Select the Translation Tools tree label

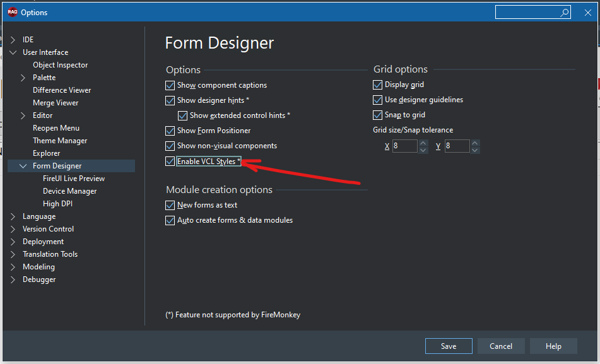(x=50, y=254)
